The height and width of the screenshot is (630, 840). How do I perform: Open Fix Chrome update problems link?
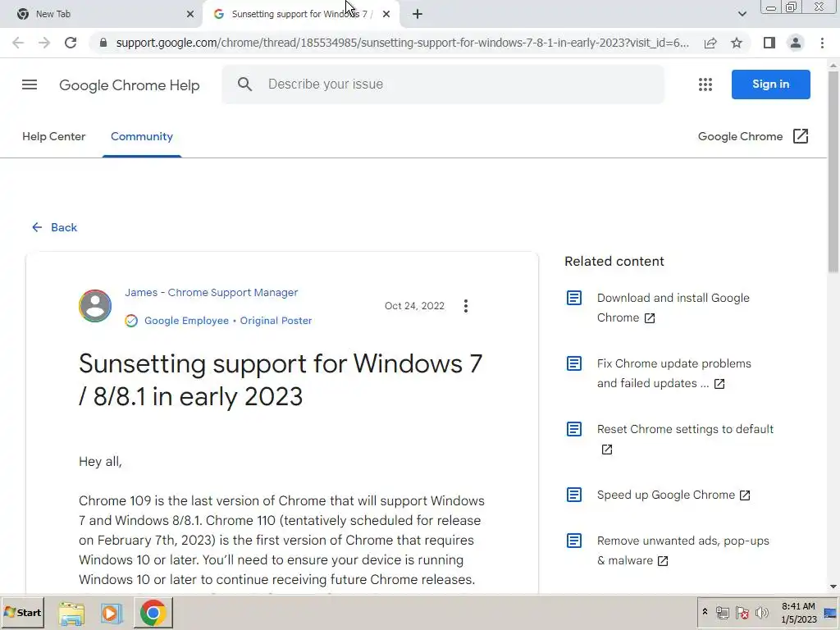tap(673, 373)
